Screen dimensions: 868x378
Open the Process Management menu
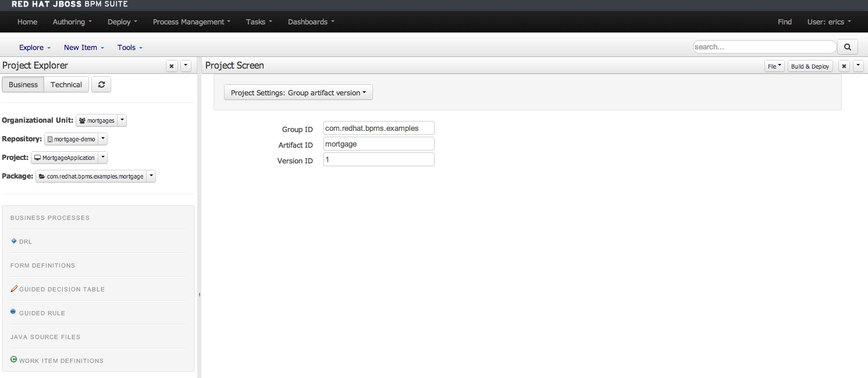(191, 22)
